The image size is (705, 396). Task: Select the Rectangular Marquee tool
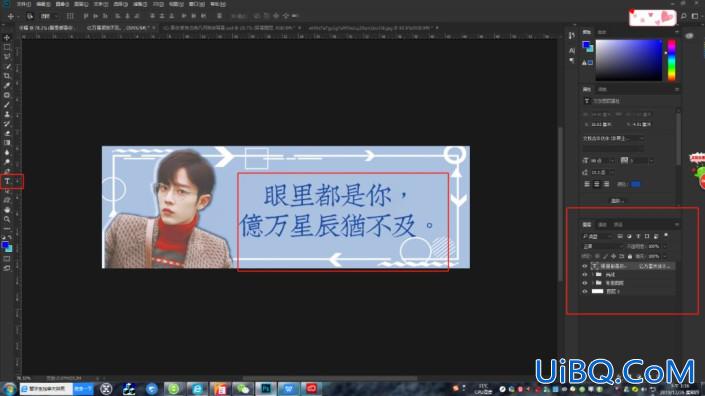click(x=7, y=47)
